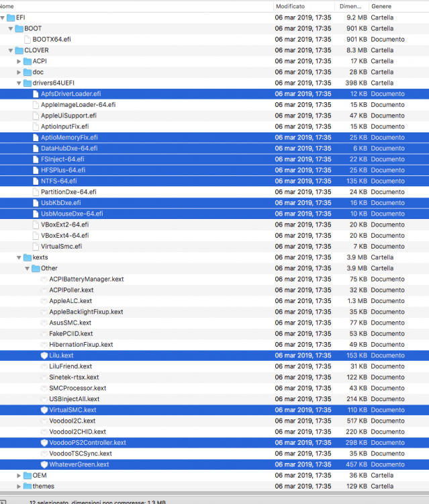Expand the themes folder triangle
Screen dimensions: 429x504
[19, 487]
